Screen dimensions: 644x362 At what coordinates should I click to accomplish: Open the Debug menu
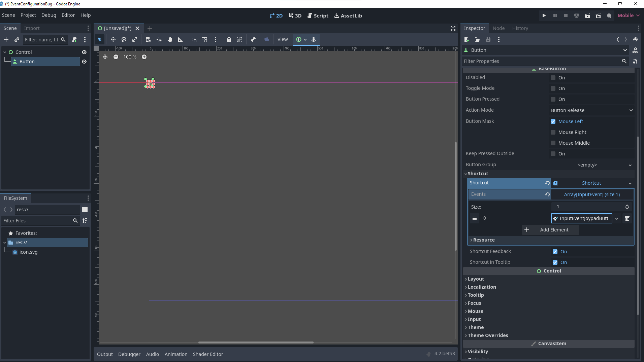pyautogui.click(x=49, y=15)
